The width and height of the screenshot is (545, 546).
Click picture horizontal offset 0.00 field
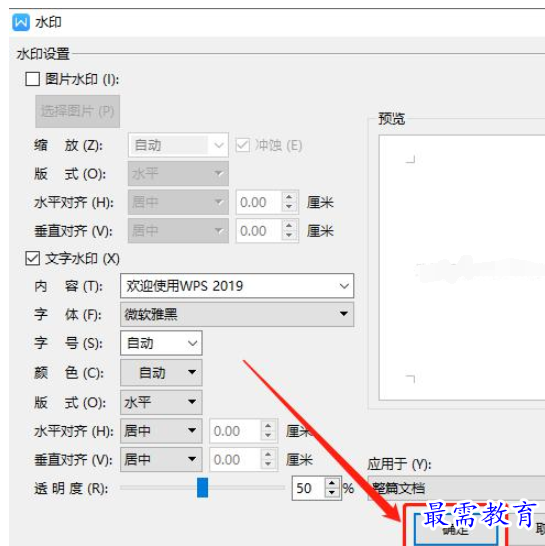point(259,202)
